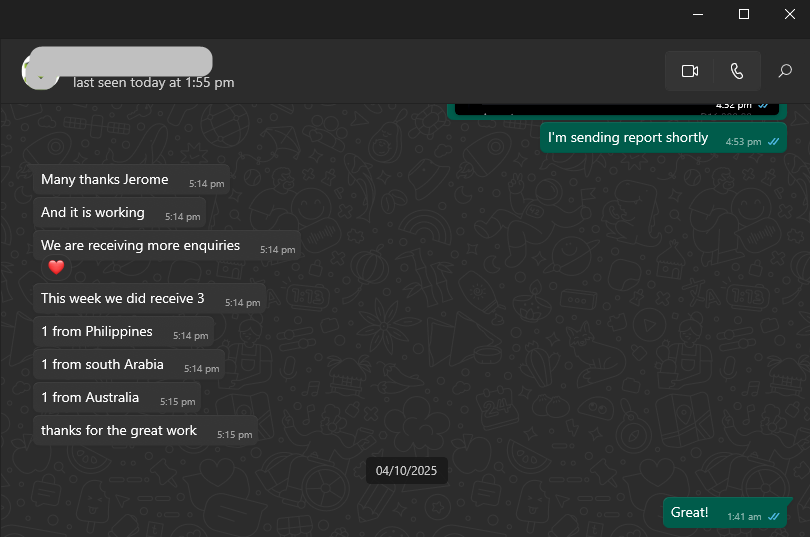This screenshot has width=810, height=537.
Task: Select message "This week we did receive 3"
Action: (150, 298)
